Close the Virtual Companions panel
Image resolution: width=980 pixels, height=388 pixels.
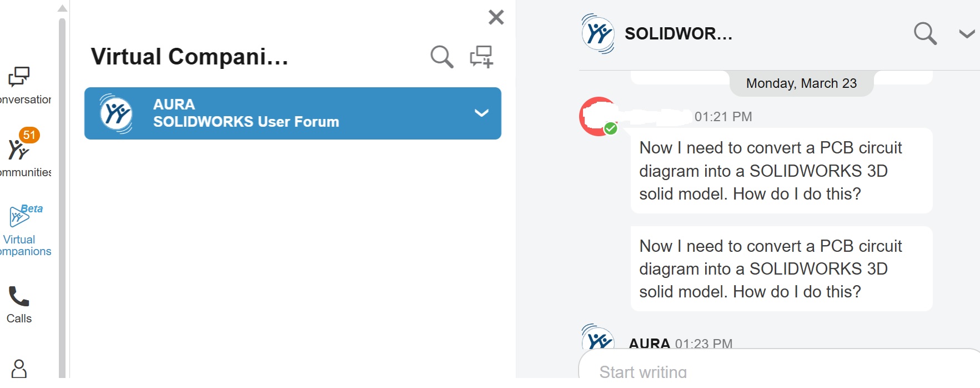pos(496,17)
